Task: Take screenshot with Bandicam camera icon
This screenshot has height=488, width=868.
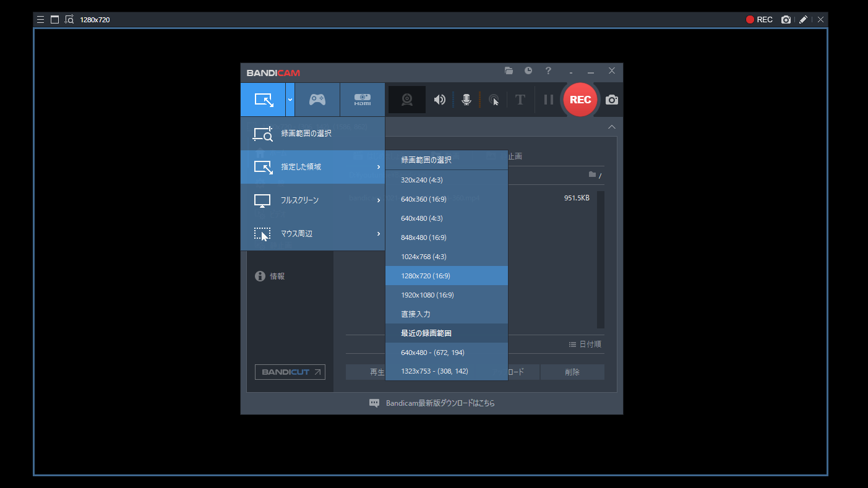Action: click(611, 100)
